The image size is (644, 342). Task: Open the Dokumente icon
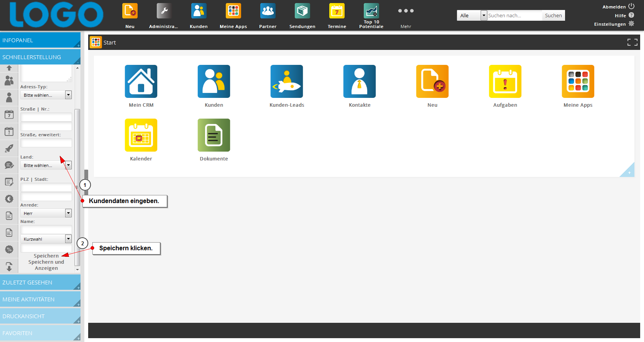[214, 135]
